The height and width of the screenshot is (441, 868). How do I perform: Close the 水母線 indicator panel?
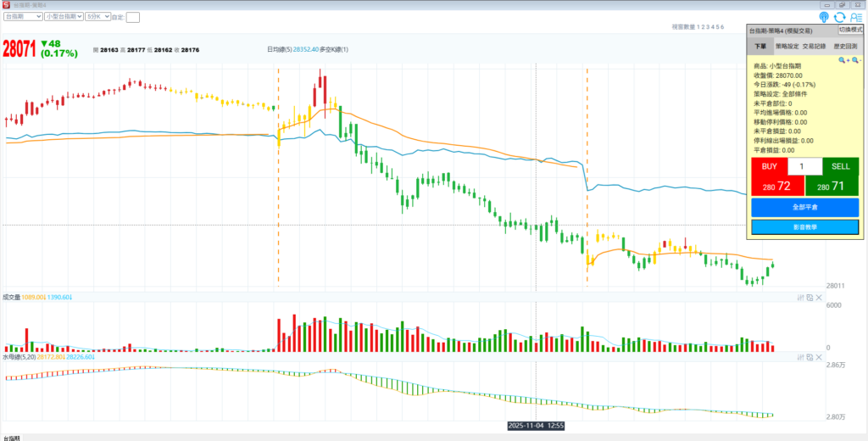point(819,358)
